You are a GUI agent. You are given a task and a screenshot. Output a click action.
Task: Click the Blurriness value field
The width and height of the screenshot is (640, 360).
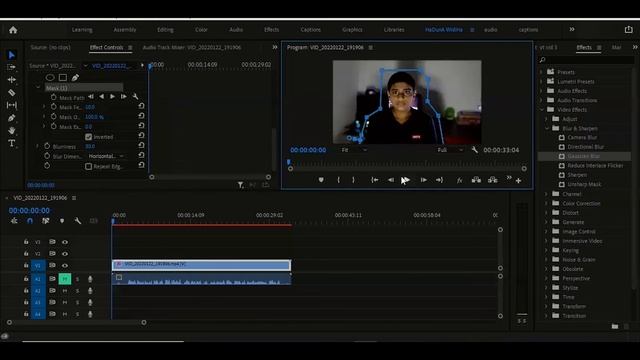[90, 146]
